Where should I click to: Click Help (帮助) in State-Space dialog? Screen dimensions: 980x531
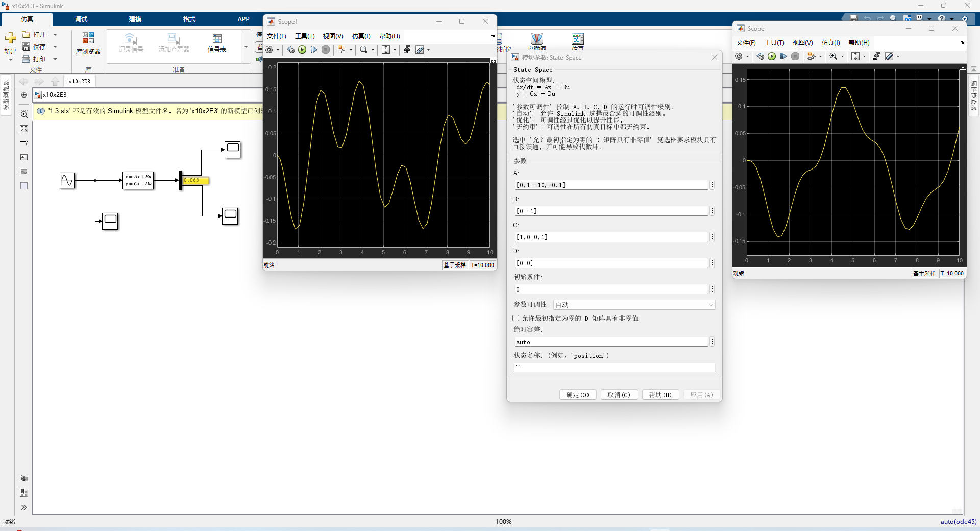pos(660,395)
